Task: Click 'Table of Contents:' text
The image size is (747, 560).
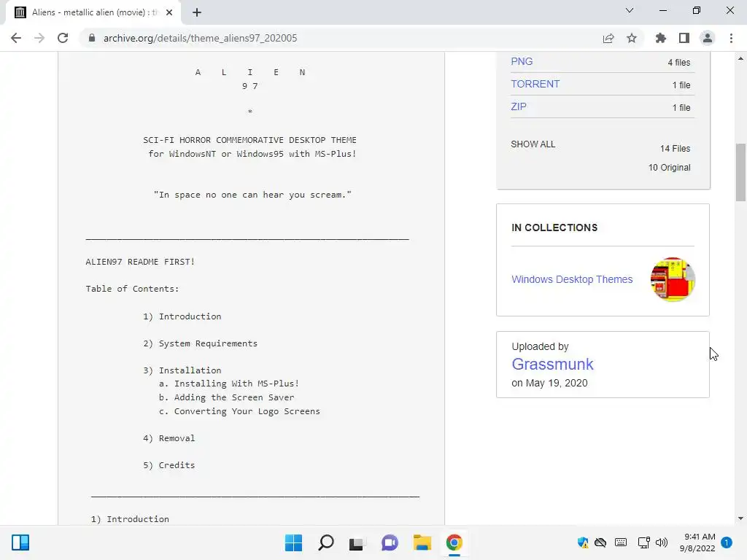Action: coord(132,289)
